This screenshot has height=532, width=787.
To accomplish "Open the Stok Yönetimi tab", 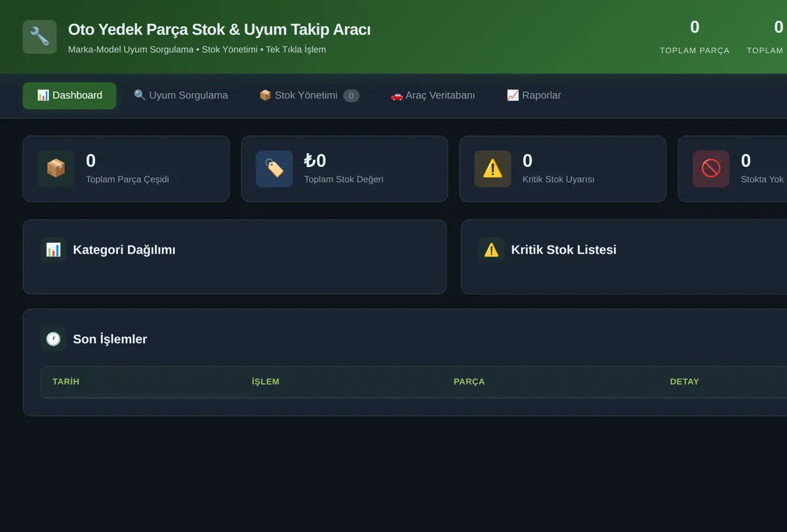I will click(309, 96).
